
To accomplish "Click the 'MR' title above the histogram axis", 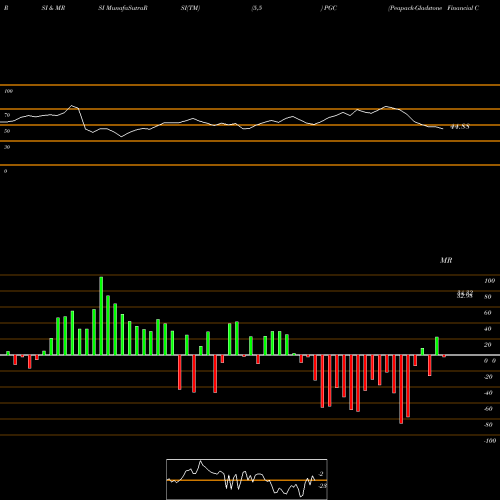I will [x=446, y=260].
